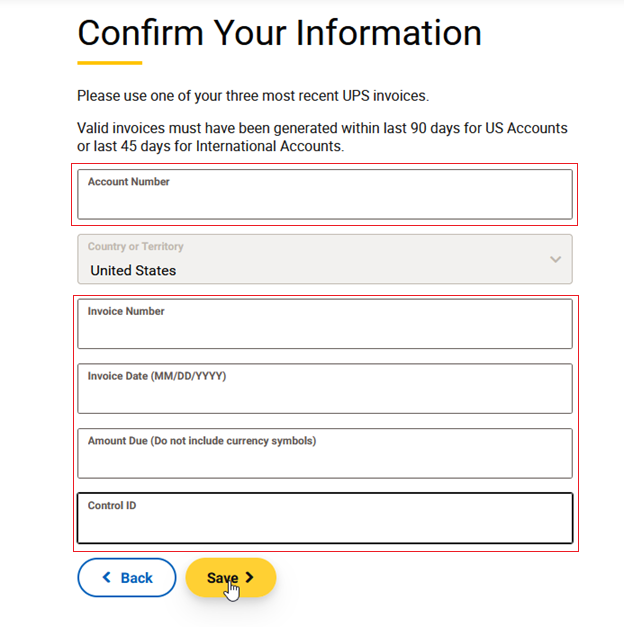Open the Country or Territory dropdown
This screenshot has width=624, height=627.
tap(325, 259)
